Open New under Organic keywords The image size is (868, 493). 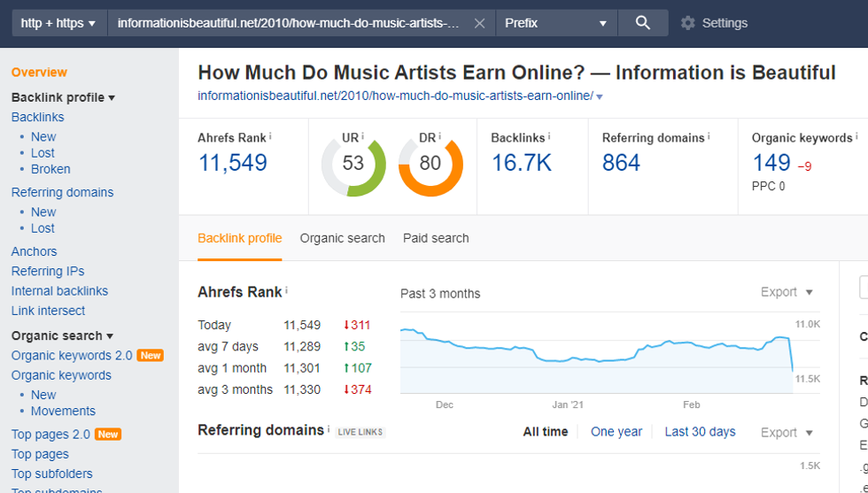coord(43,395)
